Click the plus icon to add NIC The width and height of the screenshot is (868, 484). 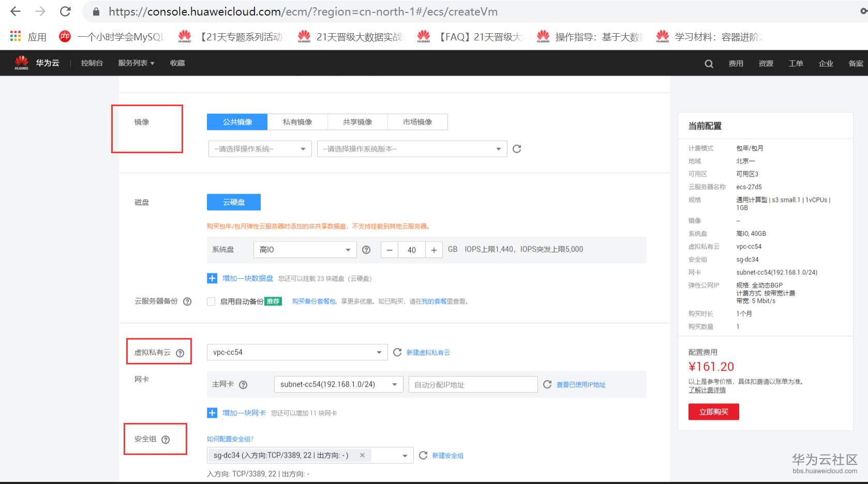coord(212,413)
